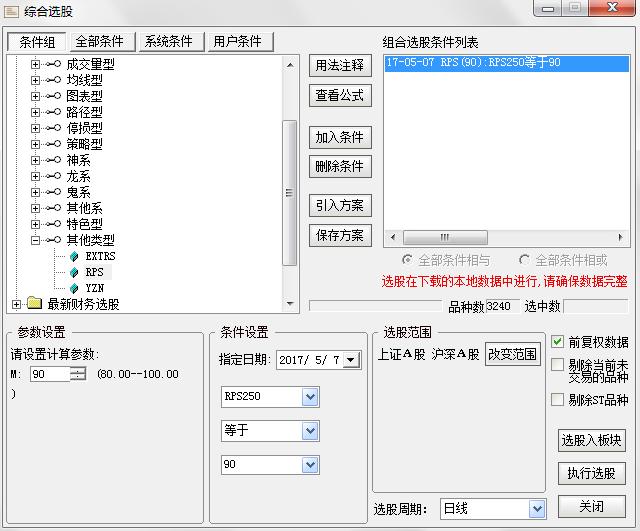The image size is (640, 531).
Task: Click the 执行选股 button
Action: point(591,473)
